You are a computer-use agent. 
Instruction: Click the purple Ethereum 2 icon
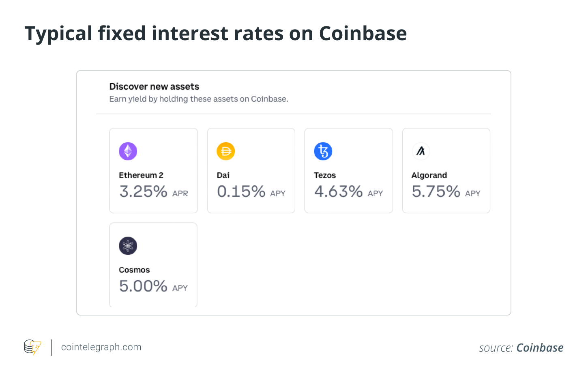(128, 151)
